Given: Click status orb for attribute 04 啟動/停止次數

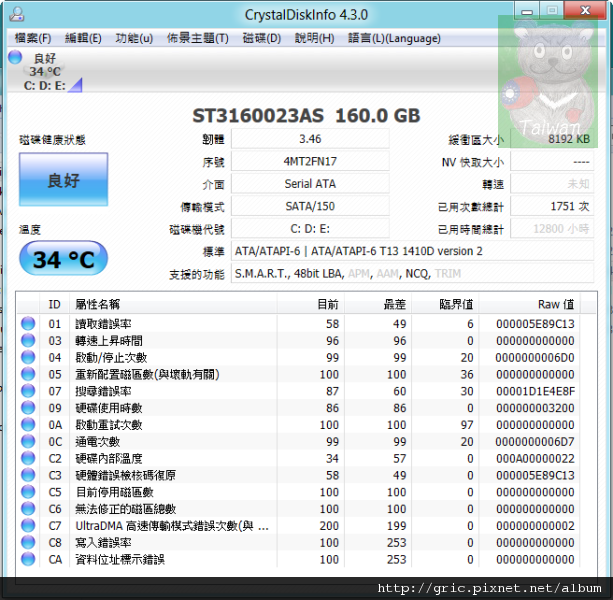Looking at the screenshot, I should coord(28,357).
